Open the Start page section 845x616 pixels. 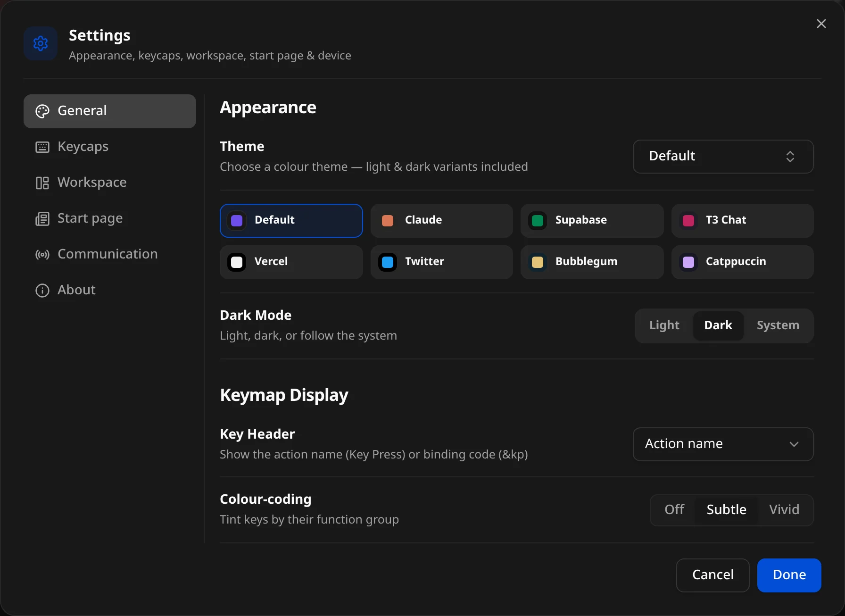tap(110, 219)
